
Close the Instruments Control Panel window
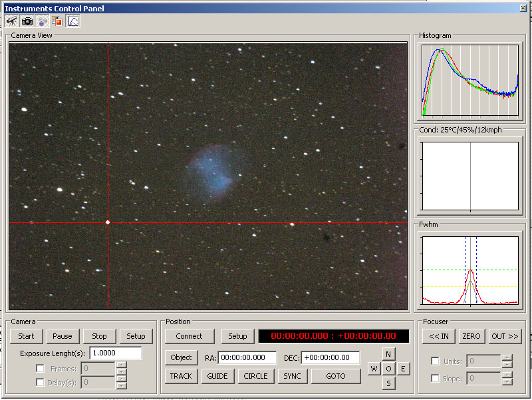[523, 8]
